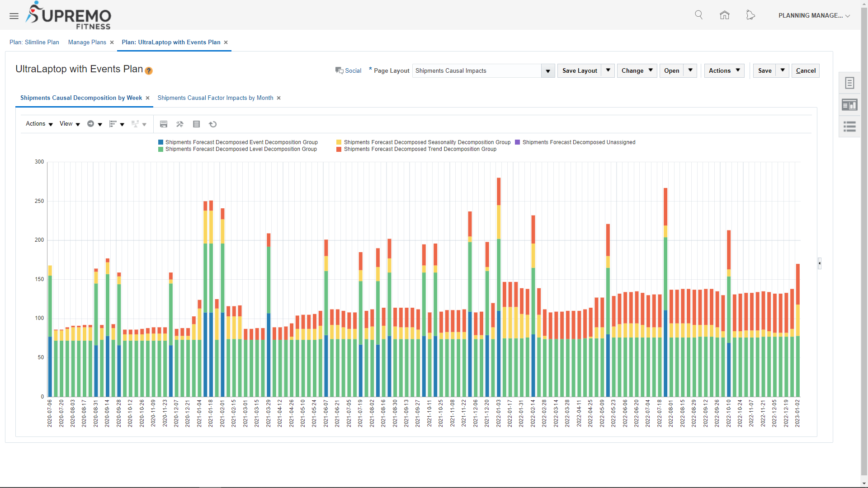Click the Social link
This screenshot has height=488, width=868.
353,71
